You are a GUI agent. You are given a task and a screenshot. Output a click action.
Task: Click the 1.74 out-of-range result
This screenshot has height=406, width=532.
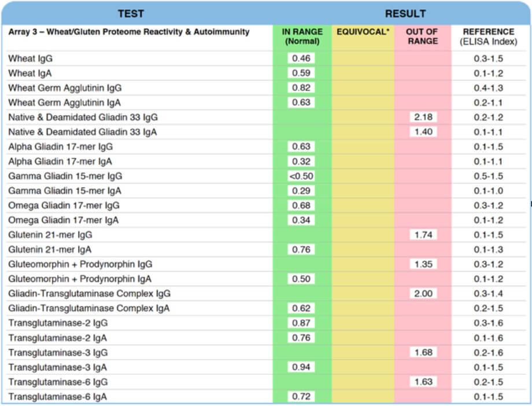coord(423,235)
